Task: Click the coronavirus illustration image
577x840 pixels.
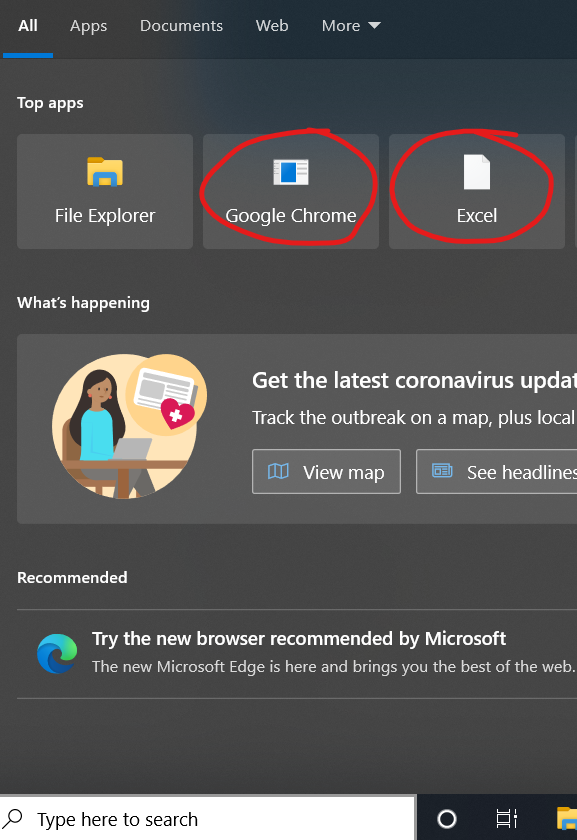Action: click(129, 426)
